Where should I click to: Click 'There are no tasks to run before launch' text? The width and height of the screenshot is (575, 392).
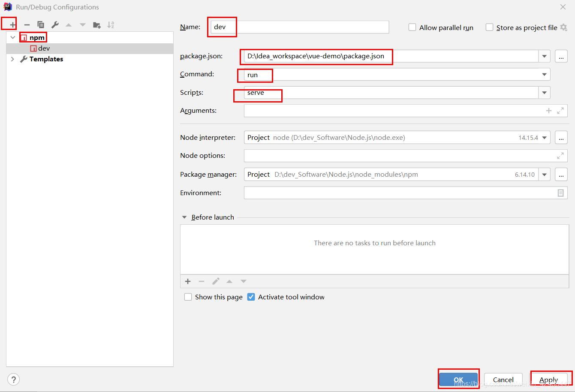coord(375,243)
